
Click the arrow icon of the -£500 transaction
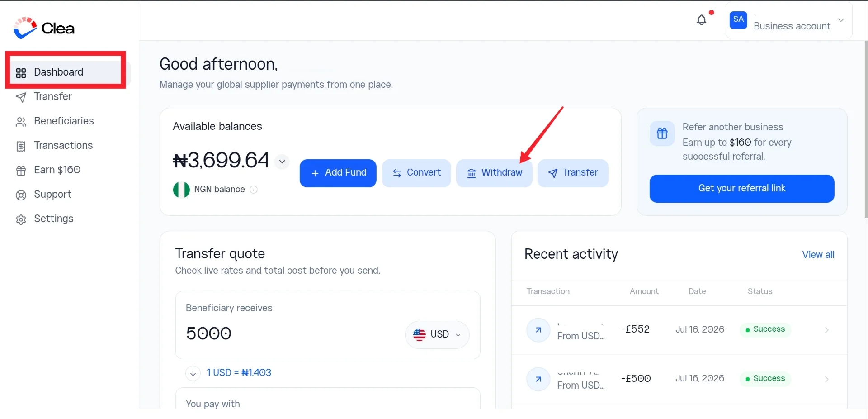tap(538, 380)
